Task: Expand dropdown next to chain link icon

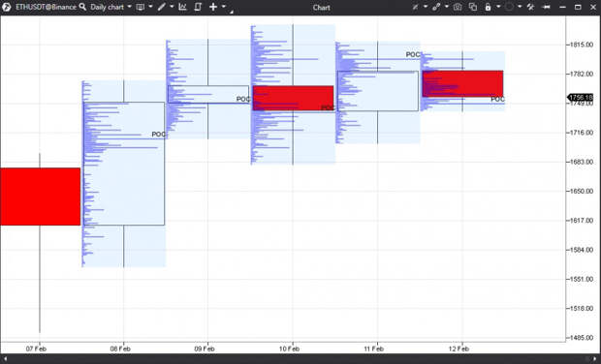Action: tap(446, 7)
